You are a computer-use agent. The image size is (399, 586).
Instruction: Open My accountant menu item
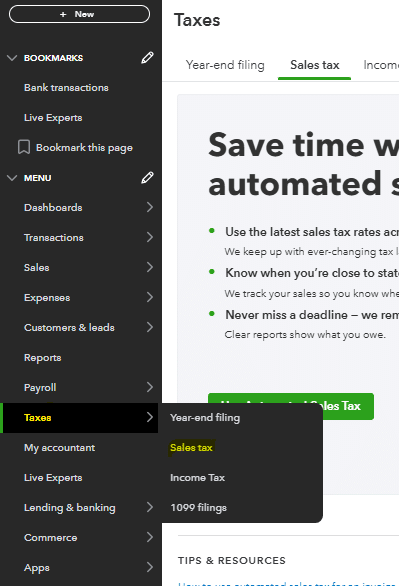click(59, 448)
